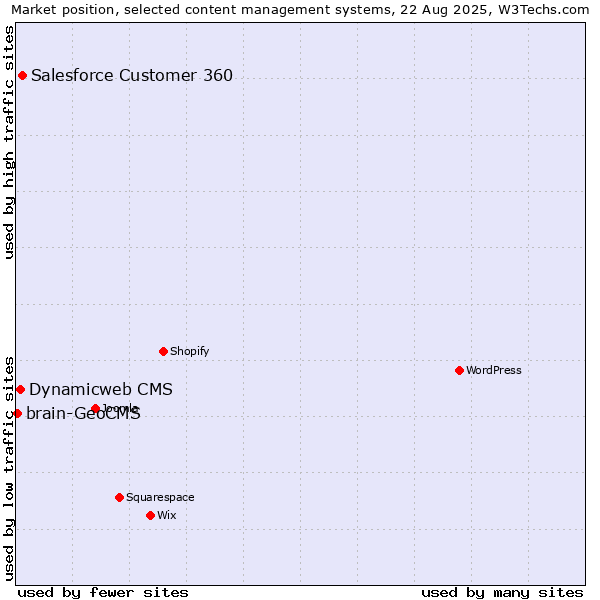Click the 'Squarespace' label text
The image size is (600, 600).
(160, 497)
